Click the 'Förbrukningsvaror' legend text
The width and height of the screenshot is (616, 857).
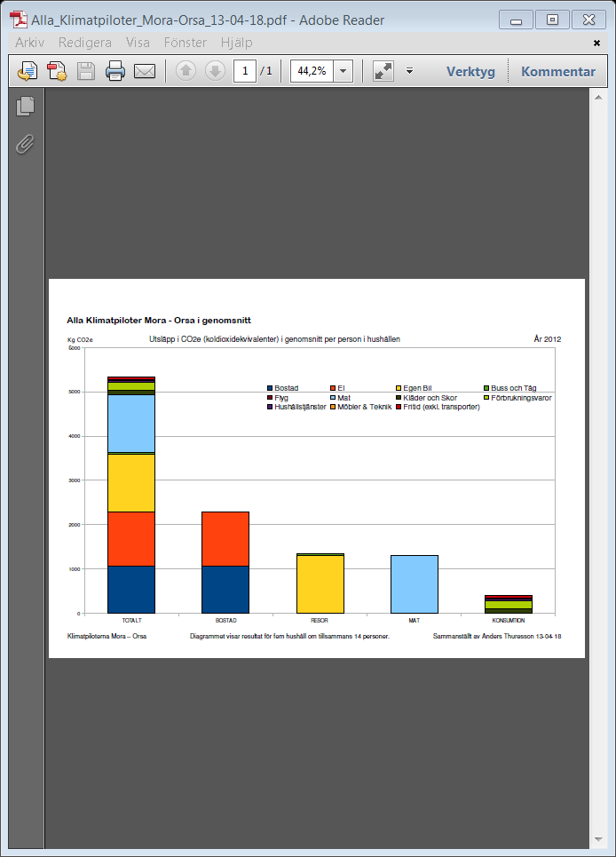click(522, 398)
